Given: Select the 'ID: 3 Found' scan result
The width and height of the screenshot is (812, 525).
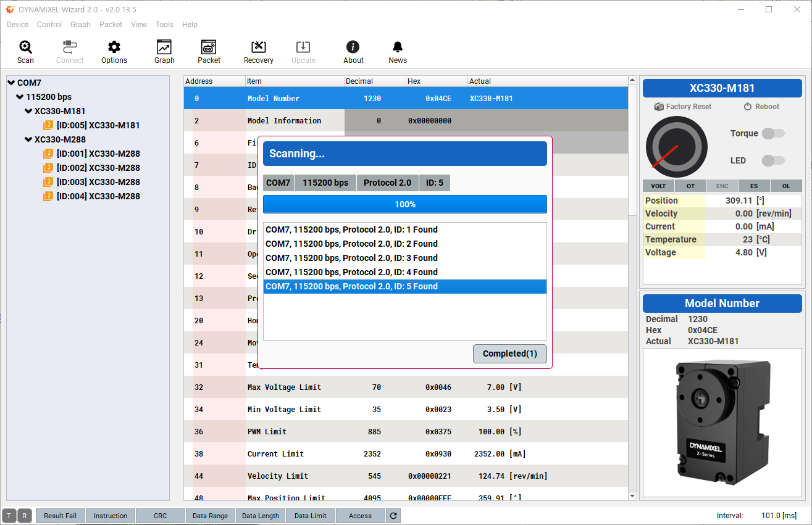Looking at the screenshot, I should [405, 258].
